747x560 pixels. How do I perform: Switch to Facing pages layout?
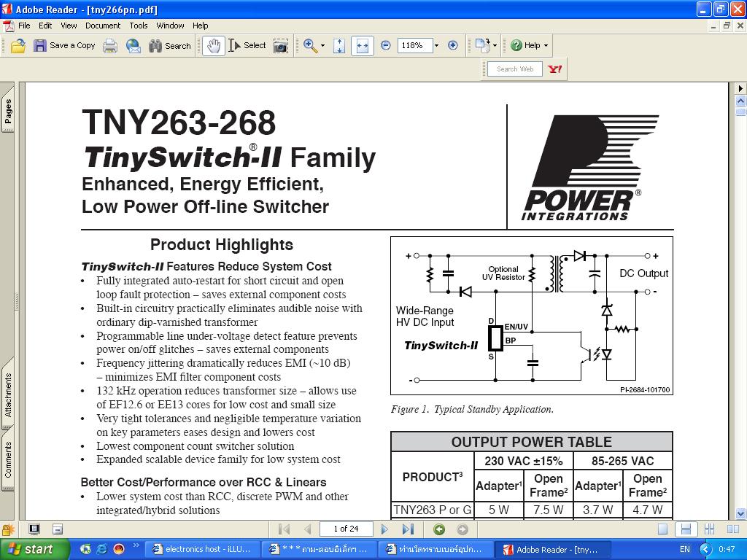point(733,529)
